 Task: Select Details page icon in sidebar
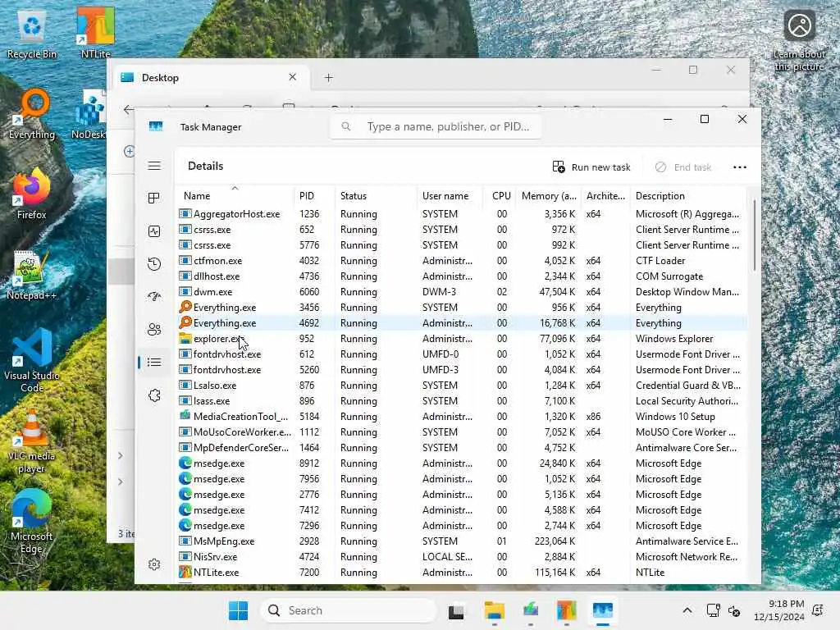154,362
